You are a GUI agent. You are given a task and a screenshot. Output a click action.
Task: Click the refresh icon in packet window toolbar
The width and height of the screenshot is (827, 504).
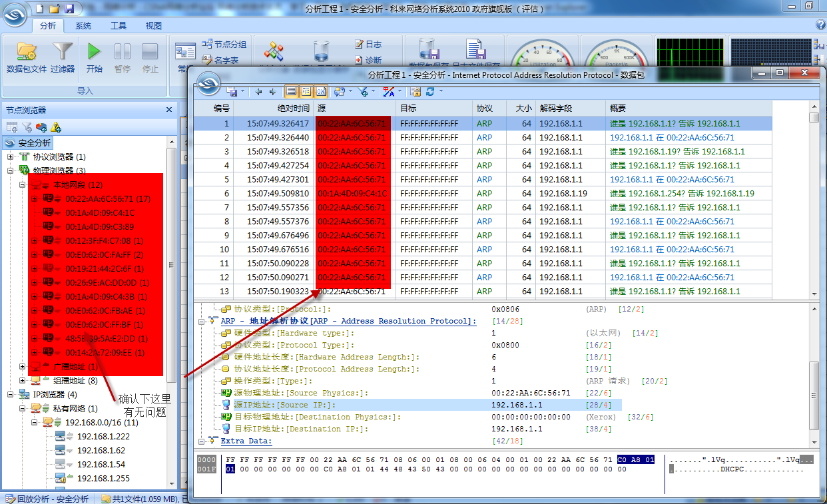click(x=430, y=91)
